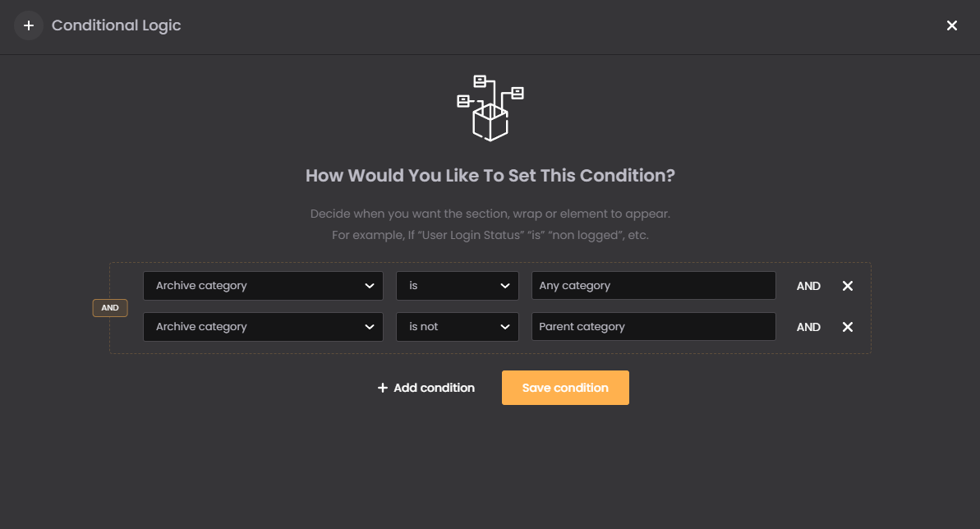This screenshot has height=529, width=980.
Task: Click the plus icon beside Conditional Logic title
Action: [29, 25]
